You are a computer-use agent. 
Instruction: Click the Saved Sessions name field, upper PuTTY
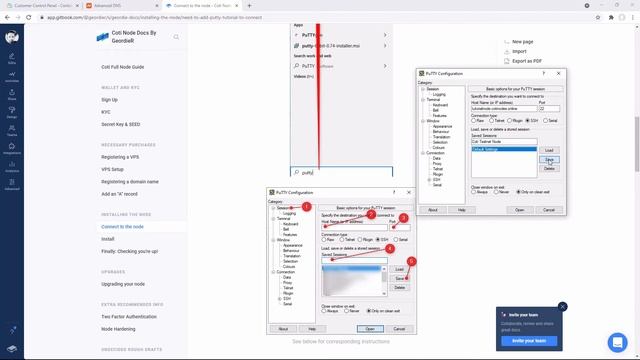pyautogui.click(x=504, y=142)
